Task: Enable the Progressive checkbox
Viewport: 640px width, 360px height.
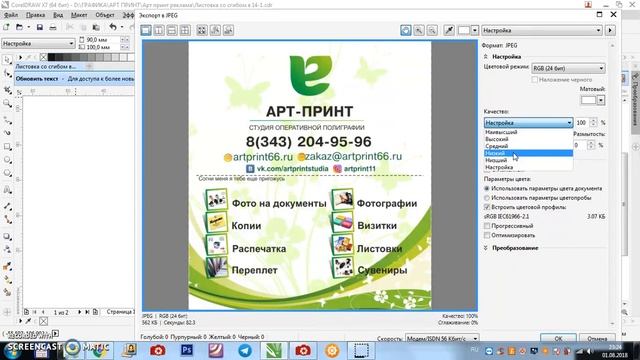Action: point(487,226)
